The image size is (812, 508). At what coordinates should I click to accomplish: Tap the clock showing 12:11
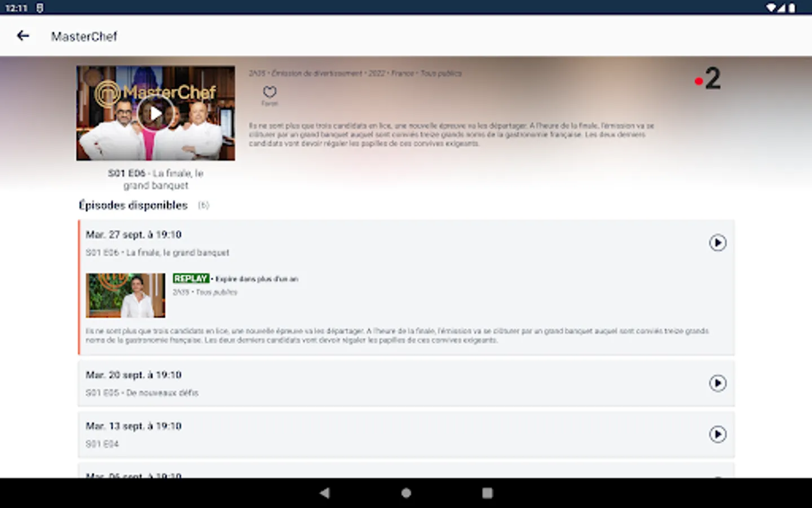tap(16, 8)
